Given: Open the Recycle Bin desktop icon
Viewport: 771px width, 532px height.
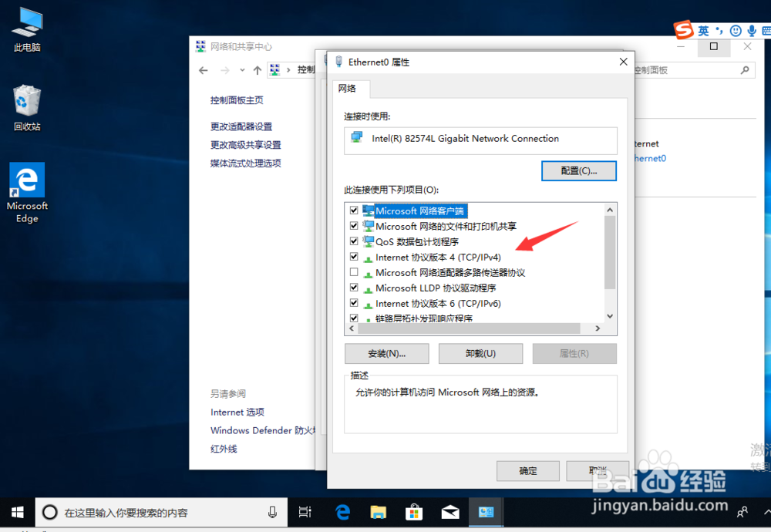Looking at the screenshot, I should click(x=27, y=108).
